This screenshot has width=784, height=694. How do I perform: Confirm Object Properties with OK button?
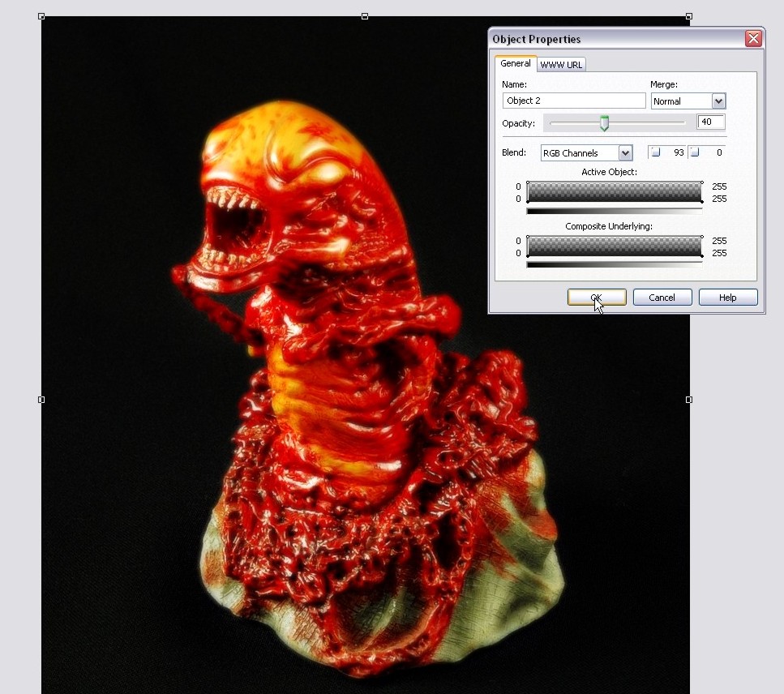[597, 297]
